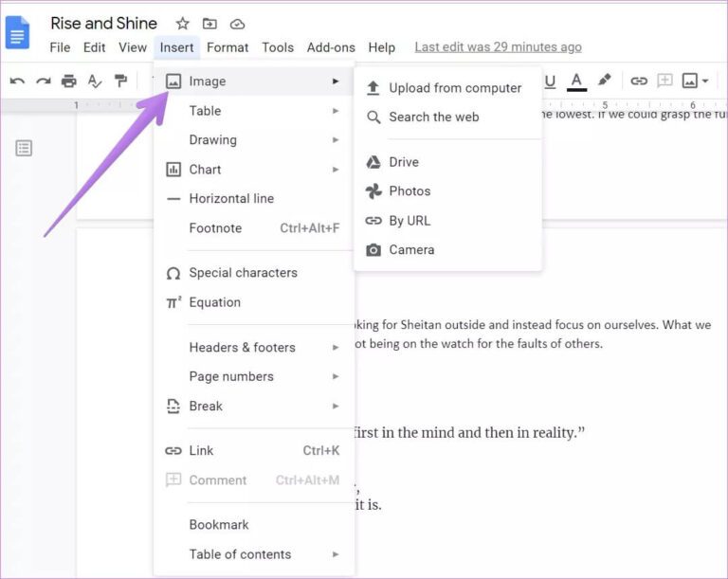728x579 pixels.
Task: Click the highlight color marker icon
Action: 604,81
